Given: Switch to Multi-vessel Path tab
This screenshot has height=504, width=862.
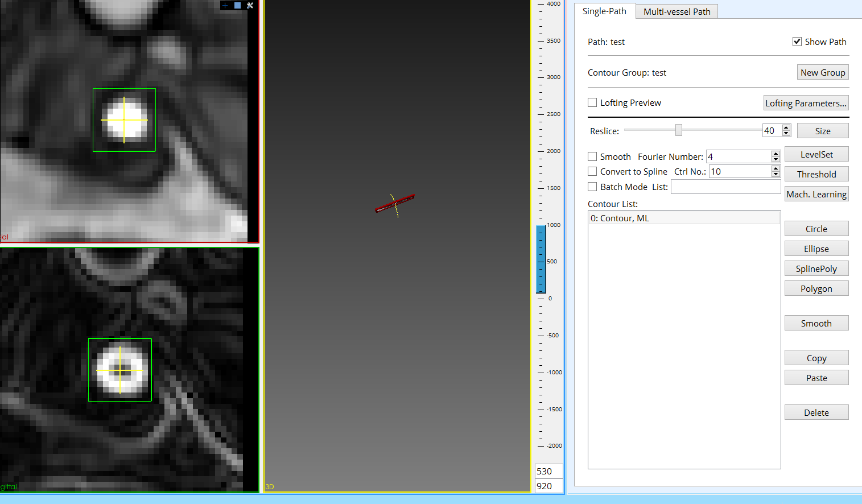Looking at the screenshot, I should (677, 11).
